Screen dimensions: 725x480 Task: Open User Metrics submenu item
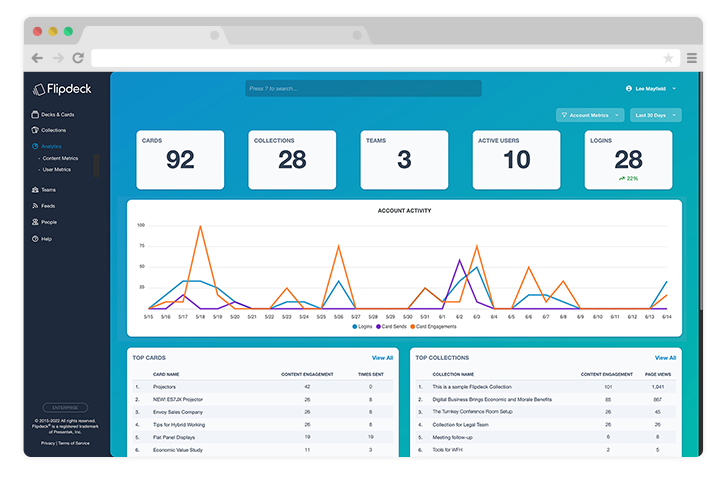57,170
